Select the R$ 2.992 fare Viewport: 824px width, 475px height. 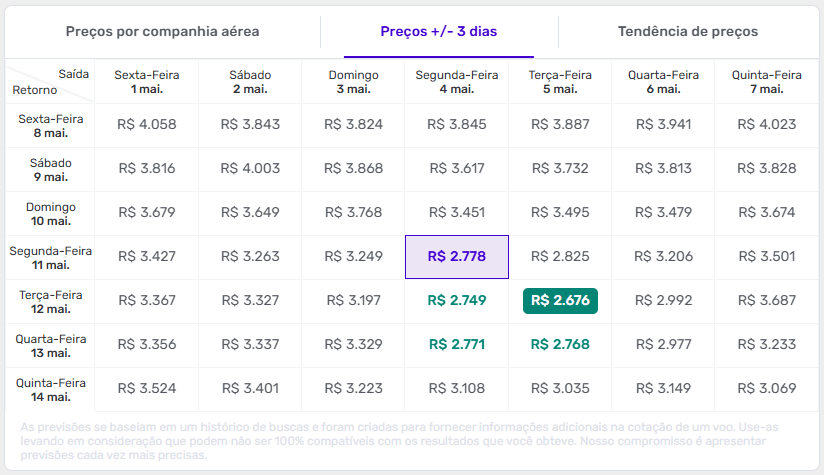663,300
